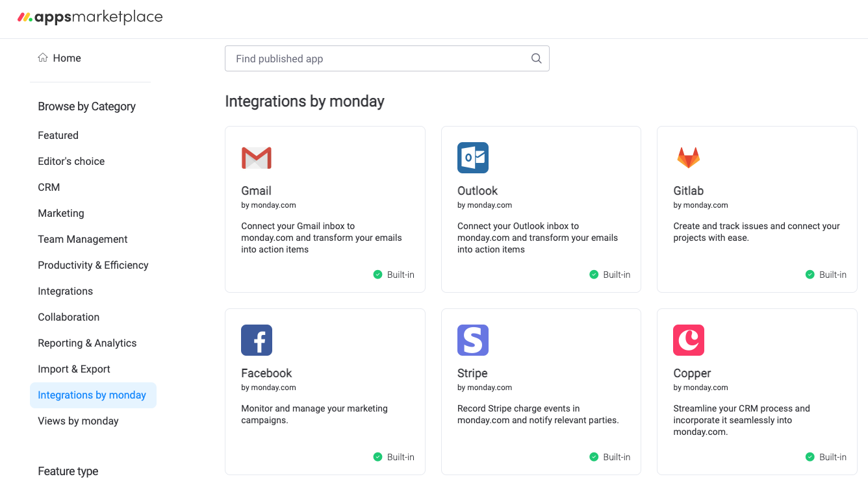Image resolution: width=868 pixels, height=481 pixels.
Task: Open the Gmail app title
Action: point(257,191)
